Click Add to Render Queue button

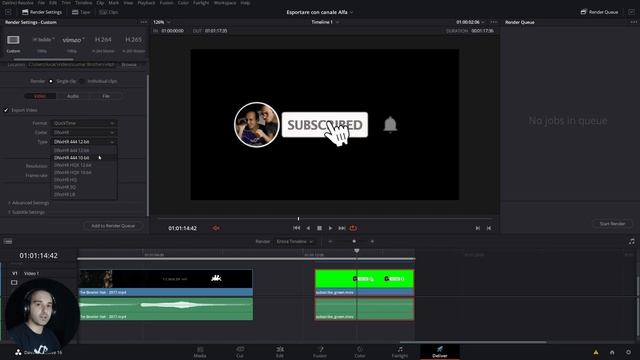(x=113, y=226)
